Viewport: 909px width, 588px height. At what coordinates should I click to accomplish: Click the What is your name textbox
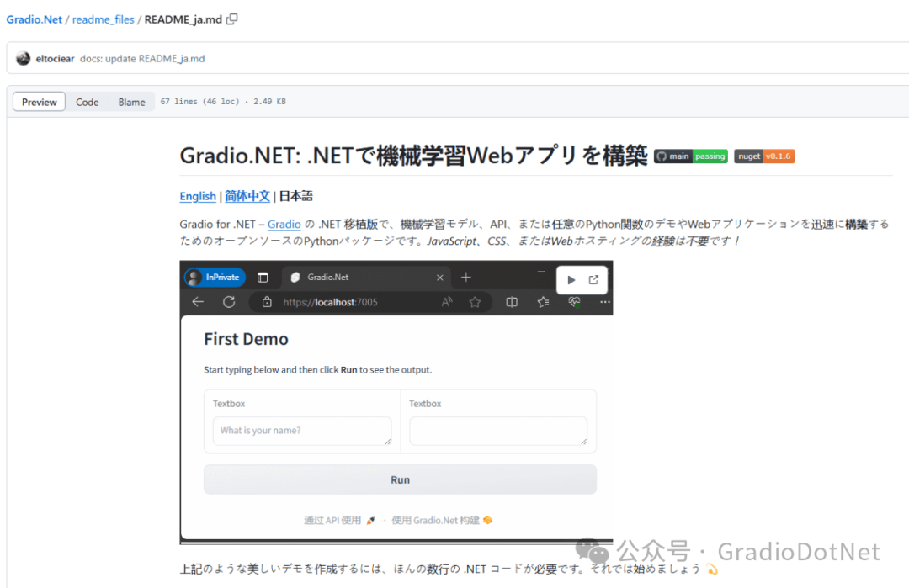pyautogui.click(x=301, y=430)
